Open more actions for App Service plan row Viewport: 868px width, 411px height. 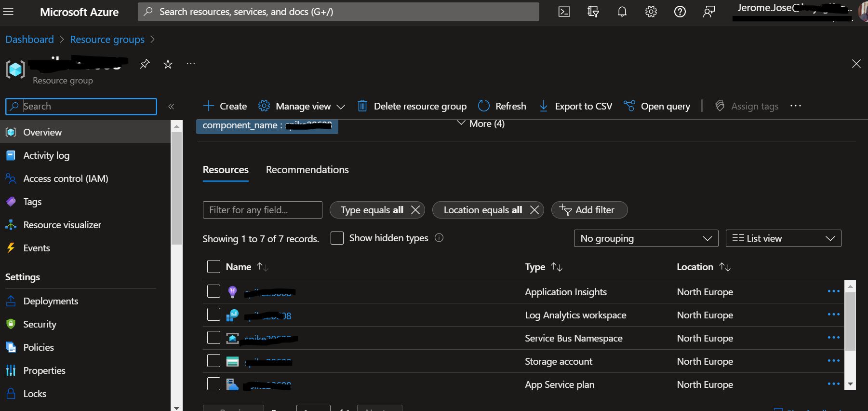point(833,384)
